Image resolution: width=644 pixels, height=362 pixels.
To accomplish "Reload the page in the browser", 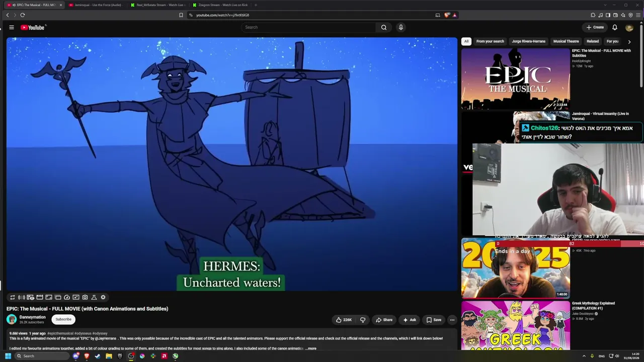I will [x=23, y=15].
